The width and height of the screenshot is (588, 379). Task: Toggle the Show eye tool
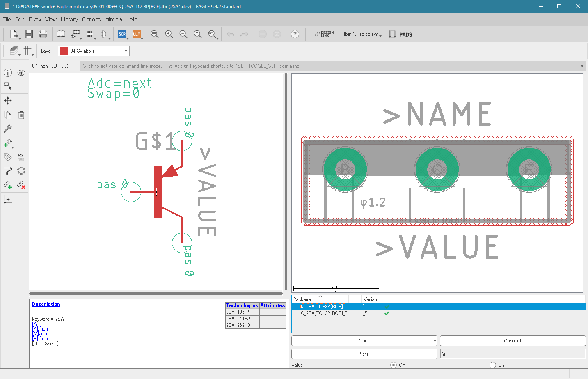coord(21,73)
